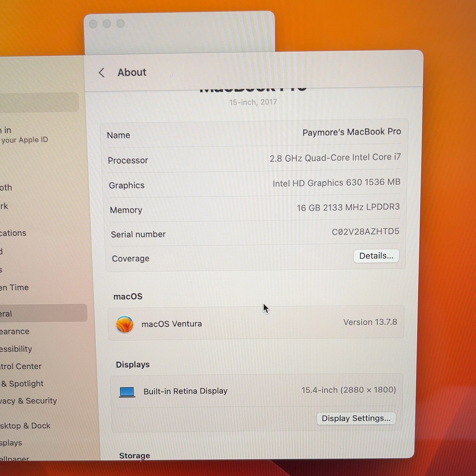
Task: Minimize the background window with middle button
Action: (x=107, y=24)
